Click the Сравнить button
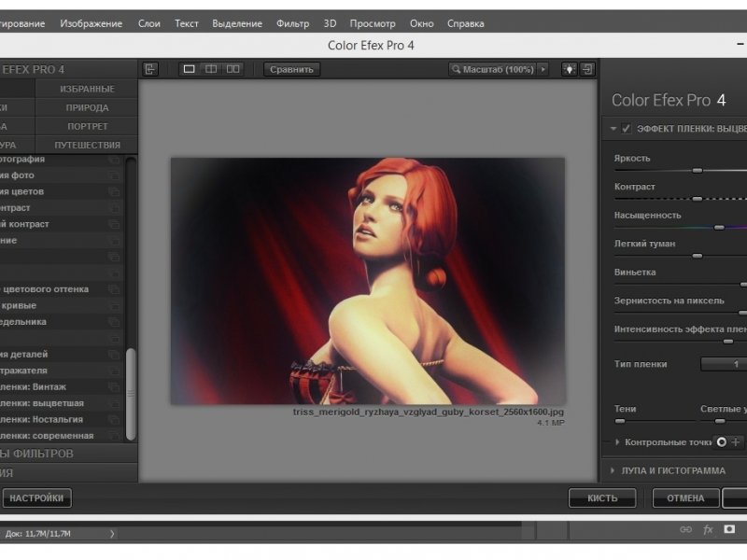747x560 pixels. [291, 69]
